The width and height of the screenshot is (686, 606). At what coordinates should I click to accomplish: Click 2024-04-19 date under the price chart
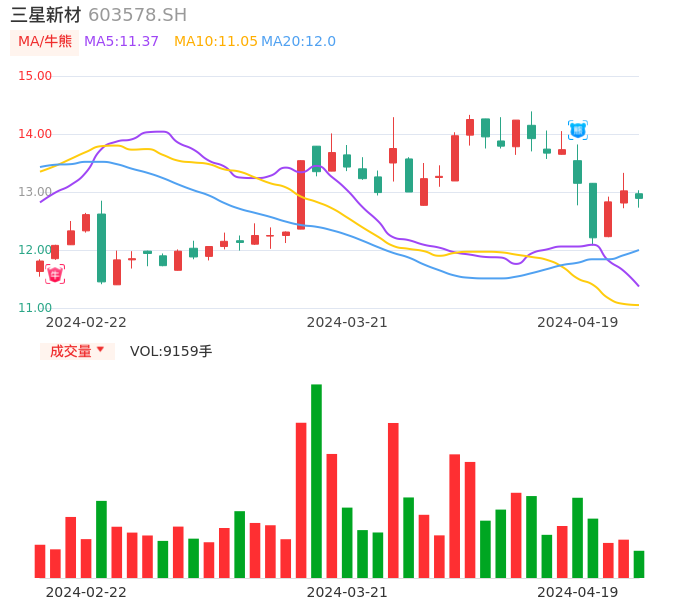[x=578, y=323]
